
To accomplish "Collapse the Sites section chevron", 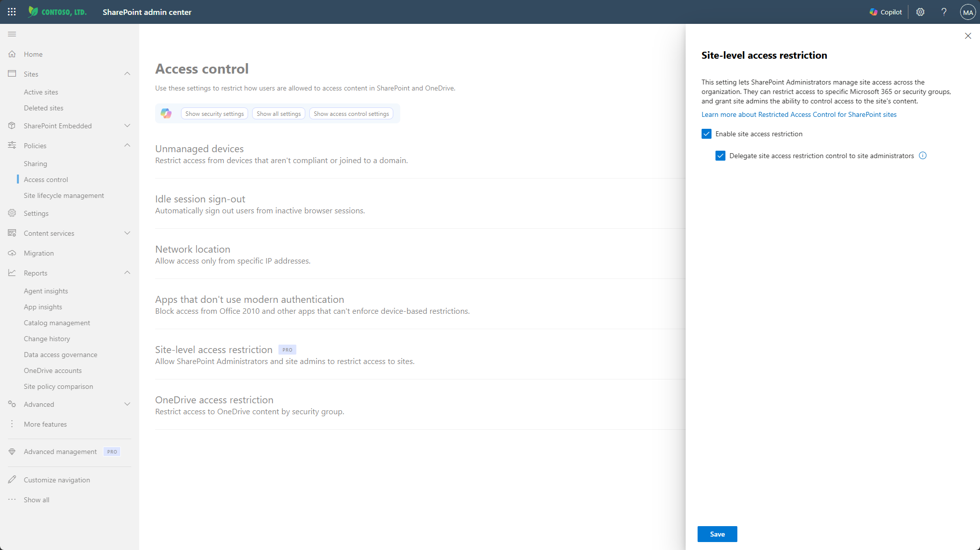I will (127, 74).
